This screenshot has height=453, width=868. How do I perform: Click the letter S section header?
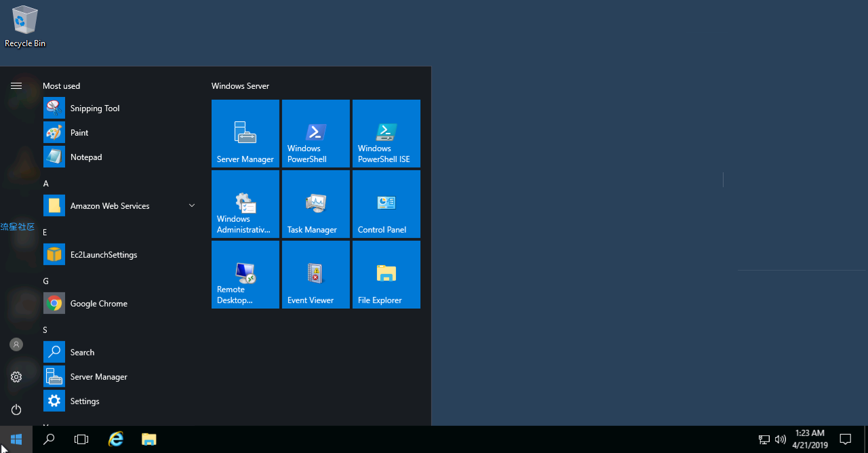[45, 330]
